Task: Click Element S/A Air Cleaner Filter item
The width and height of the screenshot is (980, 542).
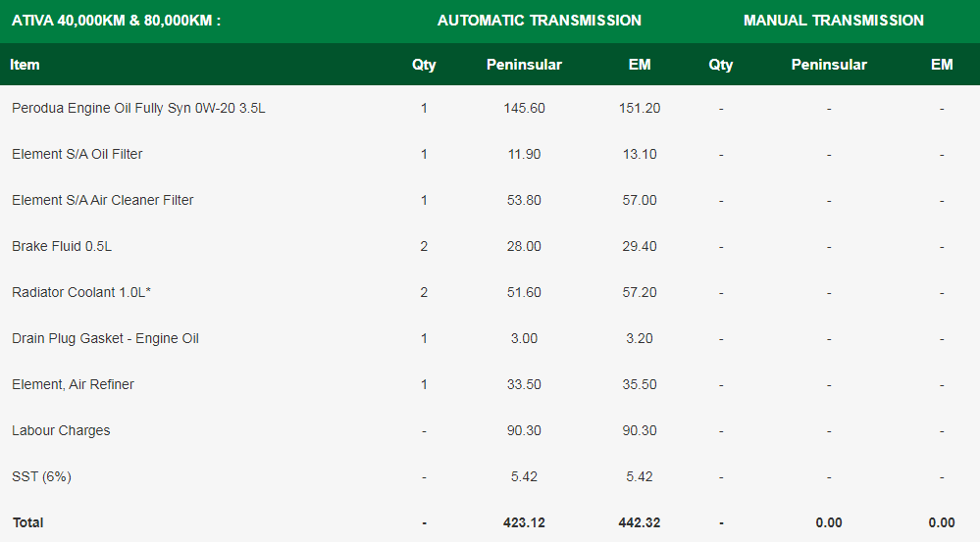Action: coord(103,200)
